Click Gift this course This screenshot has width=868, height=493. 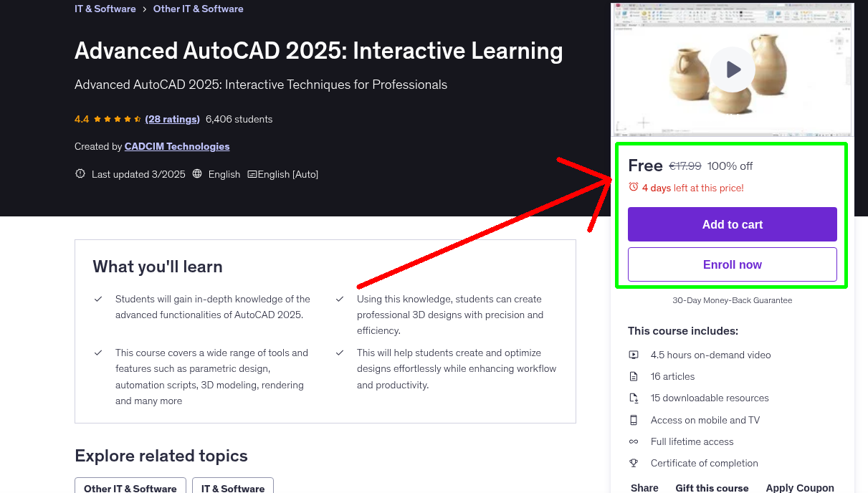(x=712, y=487)
